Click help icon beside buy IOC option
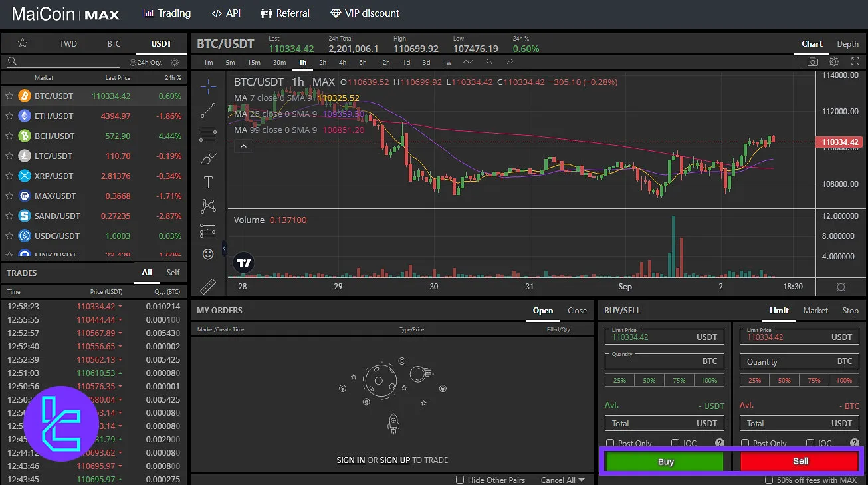 tap(719, 443)
